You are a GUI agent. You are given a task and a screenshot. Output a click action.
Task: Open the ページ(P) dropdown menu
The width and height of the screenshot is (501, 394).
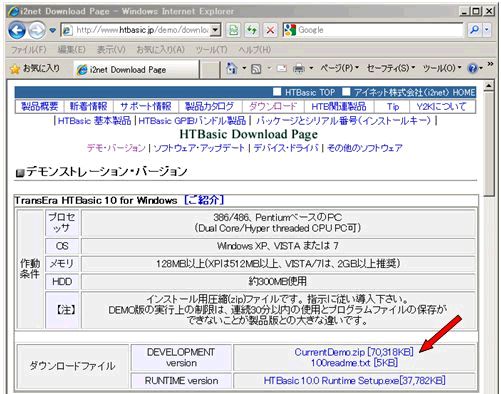pyautogui.click(x=339, y=68)
